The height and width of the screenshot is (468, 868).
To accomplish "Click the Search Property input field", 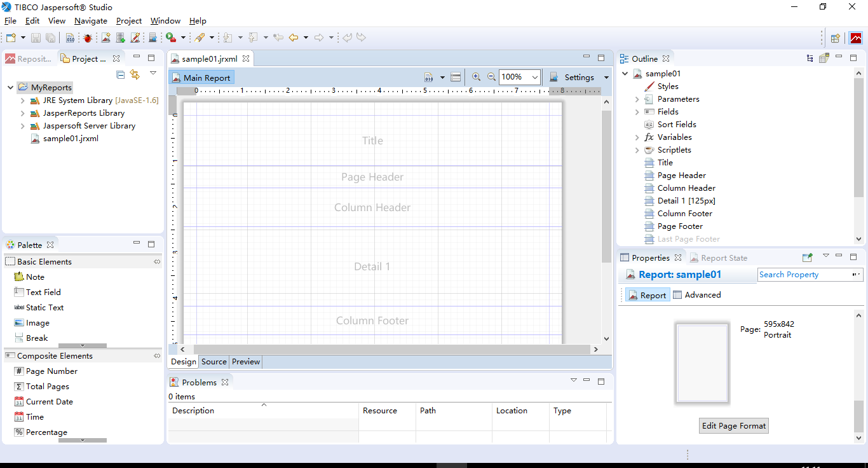I will pos(805,275).
